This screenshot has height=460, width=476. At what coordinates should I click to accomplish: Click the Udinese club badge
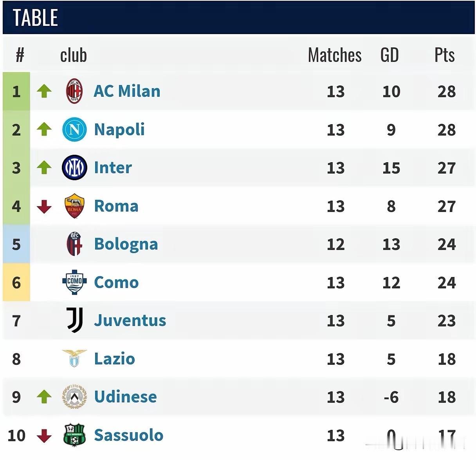(74, 397)
